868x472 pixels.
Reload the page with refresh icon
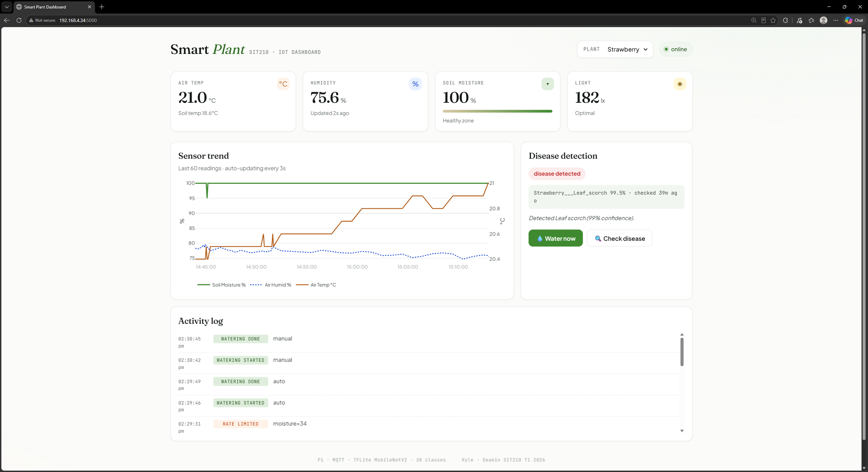19,20
